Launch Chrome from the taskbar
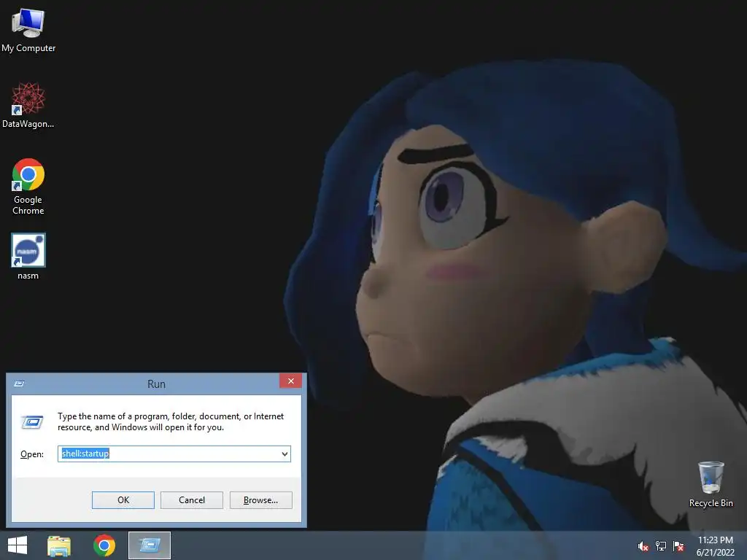The image size is (747, 560). click(x=104, y=545)
